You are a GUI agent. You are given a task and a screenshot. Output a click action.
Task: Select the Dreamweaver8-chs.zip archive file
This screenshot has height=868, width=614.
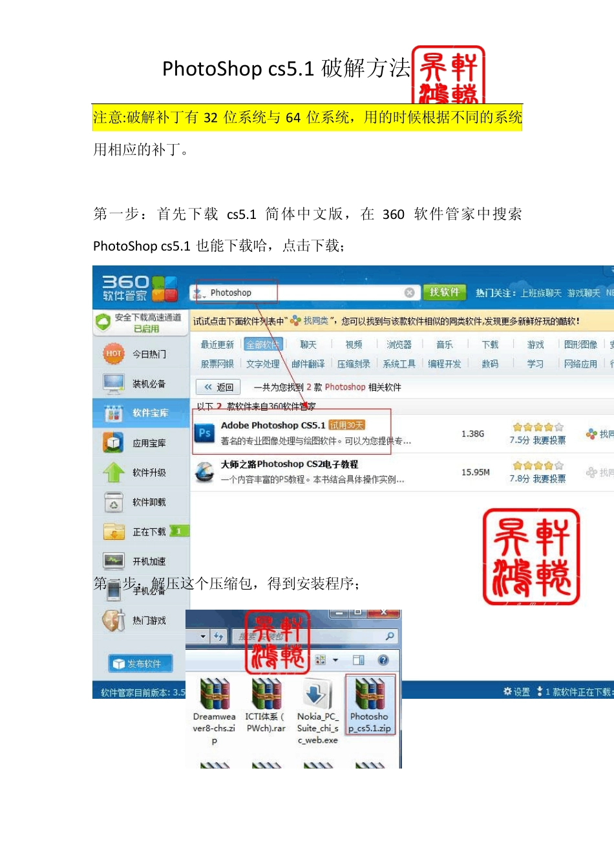[215, 711]
